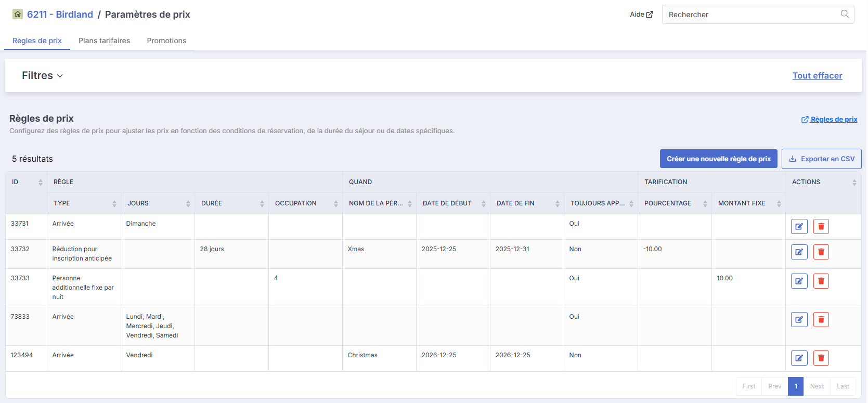The image size is (868, 403).
Task: Click the occupation value '4'
Action: [276, 278]
